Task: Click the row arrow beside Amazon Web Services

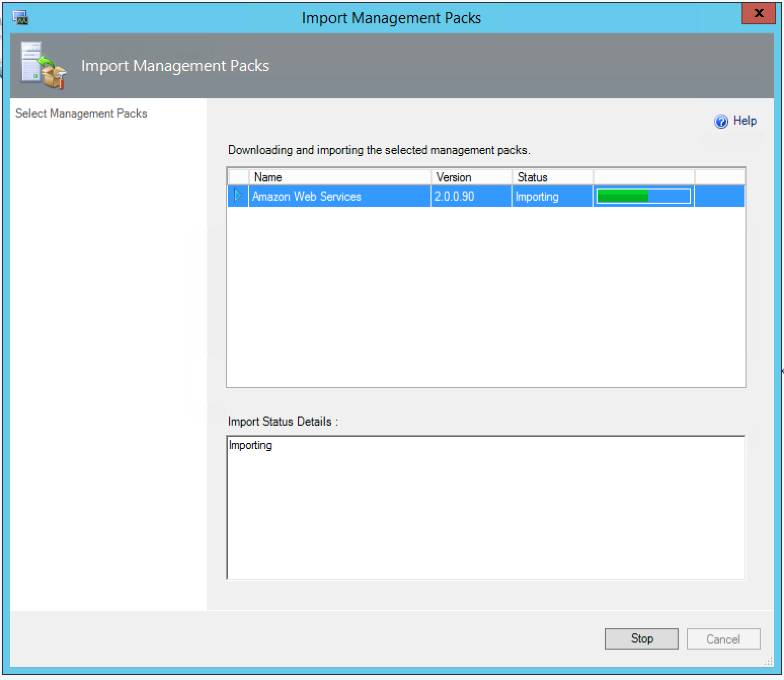Action: click(238, 196)
